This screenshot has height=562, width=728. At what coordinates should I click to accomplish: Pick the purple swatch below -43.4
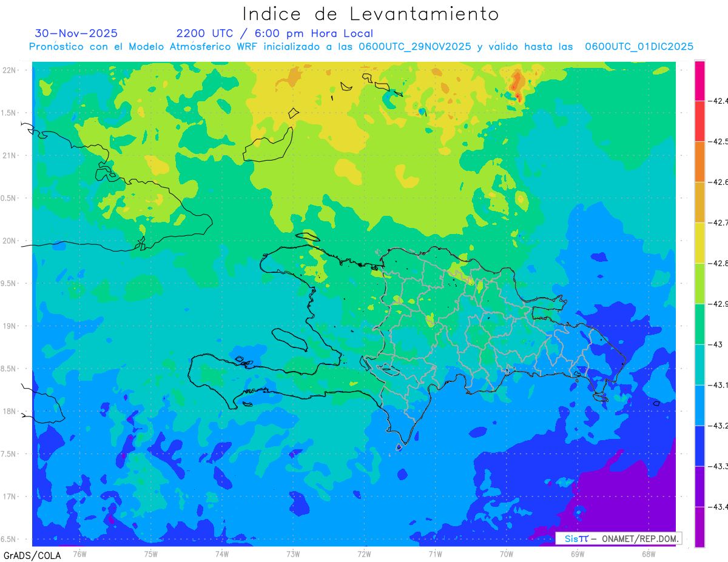coord(699,527)
